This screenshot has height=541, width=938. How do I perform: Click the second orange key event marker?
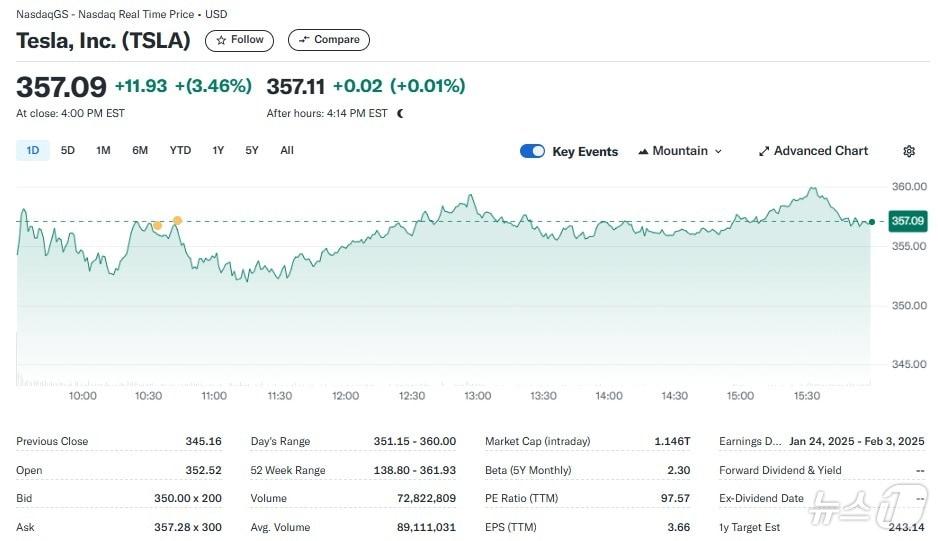click(177, 221)
